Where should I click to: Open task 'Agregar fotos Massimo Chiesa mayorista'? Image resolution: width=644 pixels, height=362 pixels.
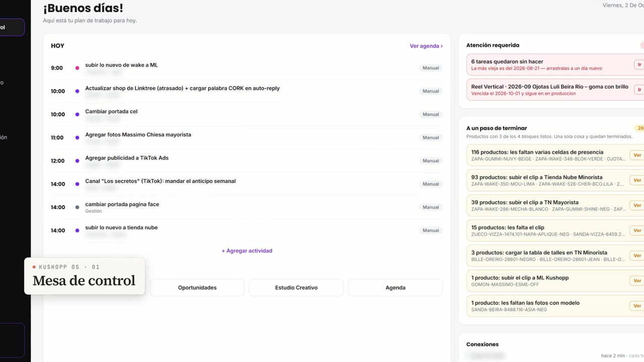[x=138, y=135]
